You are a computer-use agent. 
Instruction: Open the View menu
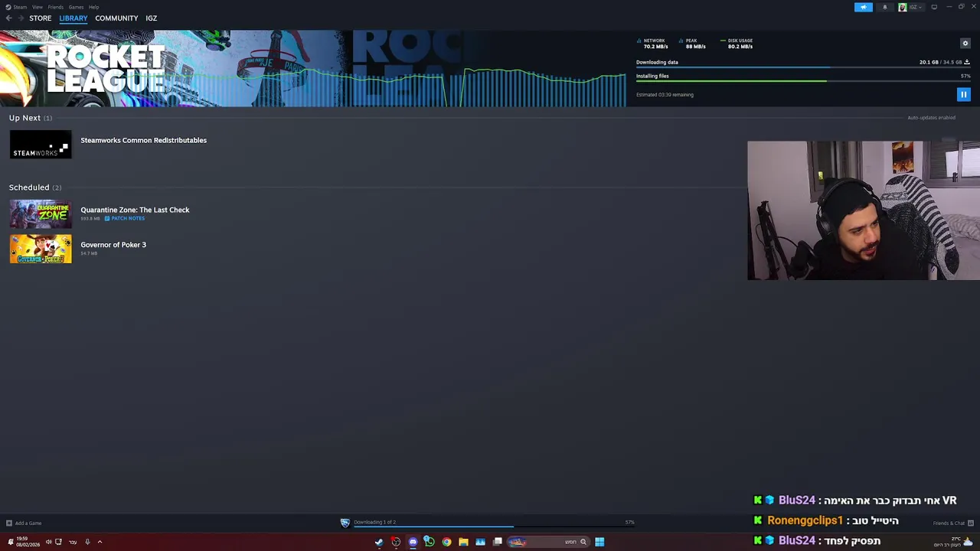[x=38, y=7]
